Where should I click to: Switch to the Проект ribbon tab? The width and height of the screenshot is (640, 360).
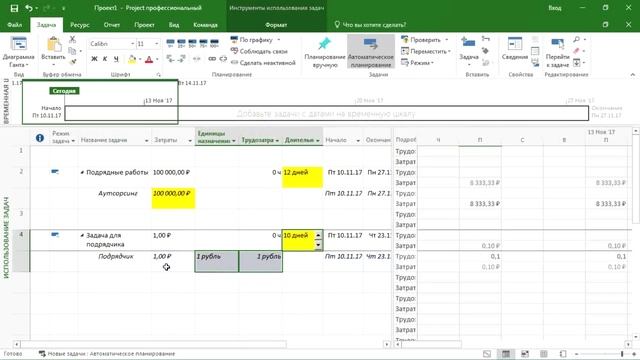(144, 25)
